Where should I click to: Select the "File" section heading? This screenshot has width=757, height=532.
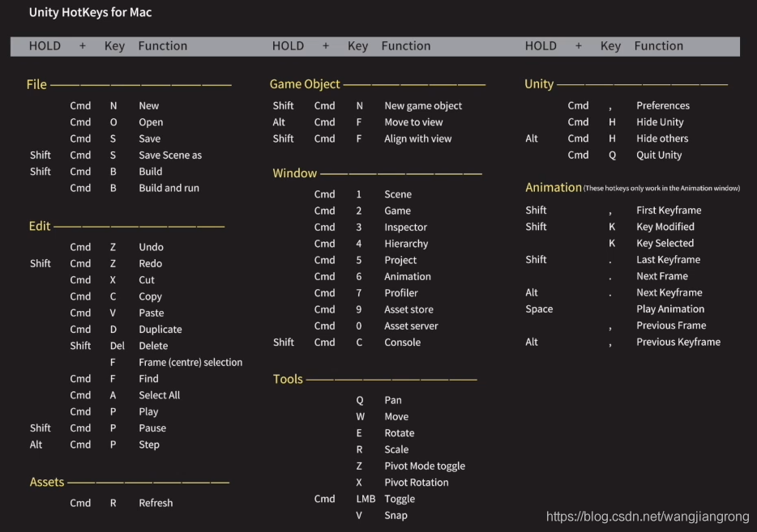(36, 84)
